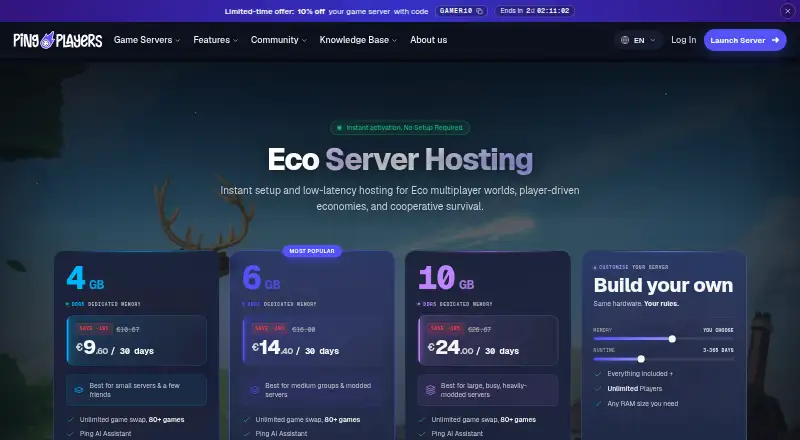Click checkmark beside Any RAM size

(x=598, y=403)
